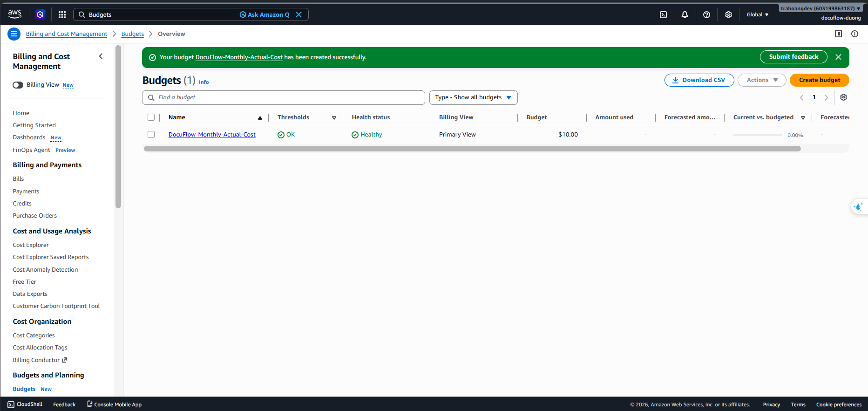
Task: Open the Global region selector
Action: 758,14
